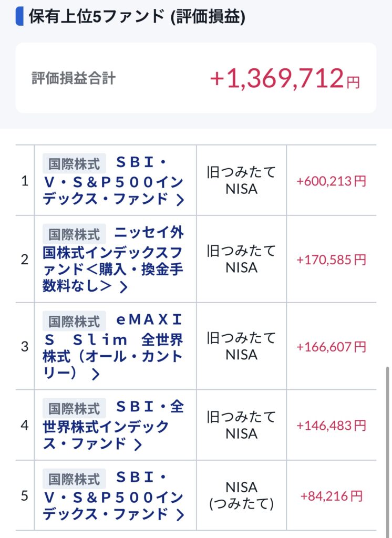Click the 国際株式 tag in row 4
Image resolution: width=392 pixels, height=538 pixels.
(x=74, y=408)
